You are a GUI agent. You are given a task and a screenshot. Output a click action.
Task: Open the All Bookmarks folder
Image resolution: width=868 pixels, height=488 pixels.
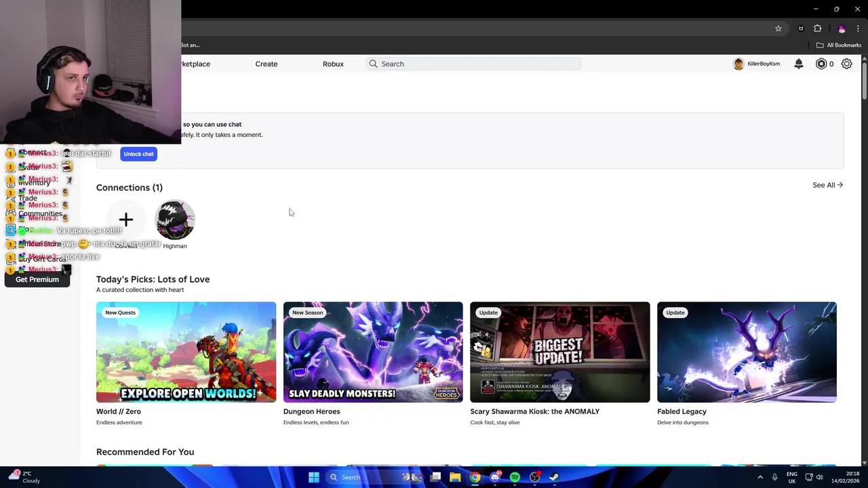click(839, 45)
